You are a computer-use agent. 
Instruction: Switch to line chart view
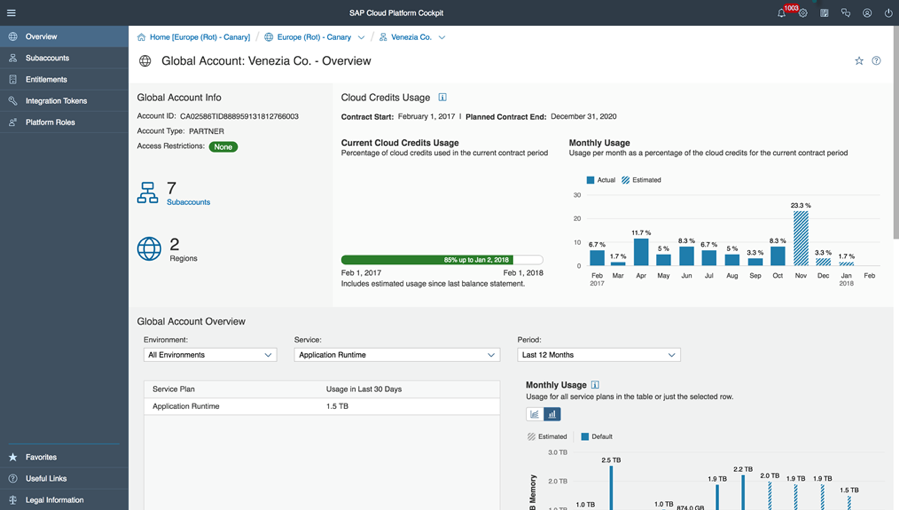tap(534, 414)
